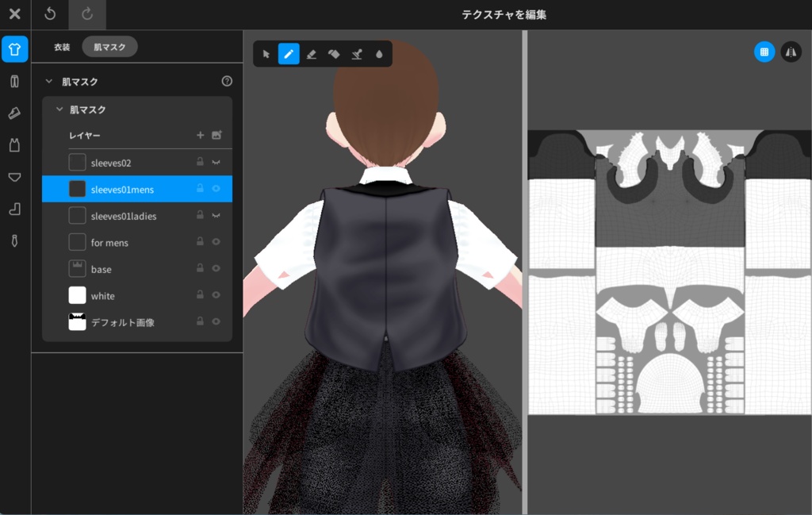Select the blur droplet tool
This screenshot has width=812, height=515.
(379, 54)
